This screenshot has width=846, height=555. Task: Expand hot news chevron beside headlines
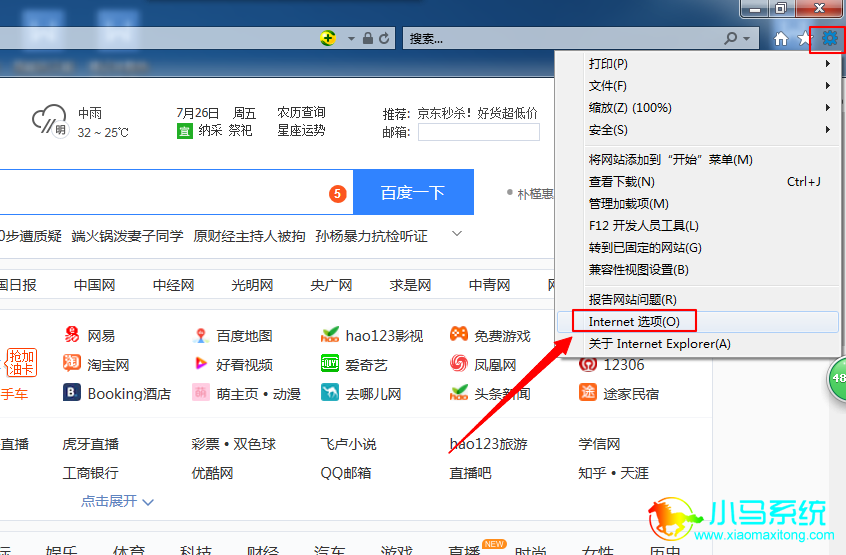click(457, 234)
